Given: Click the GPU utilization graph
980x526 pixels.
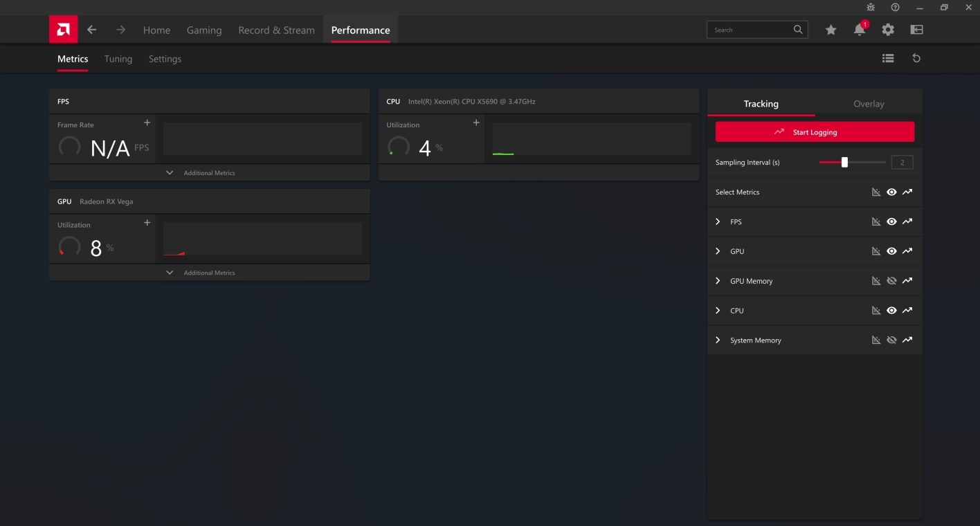Looking at the screenshot, I should coord(262,239).
